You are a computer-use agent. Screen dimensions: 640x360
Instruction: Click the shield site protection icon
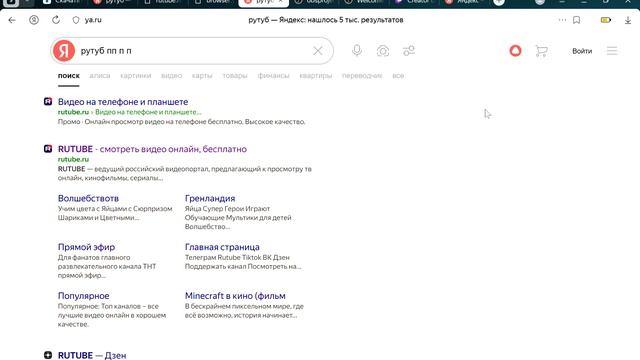[76, 20]
